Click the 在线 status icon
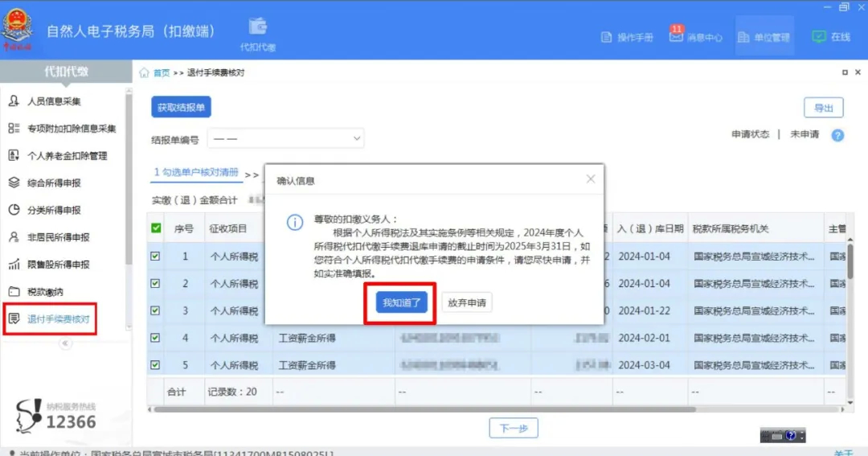 coord(818,37)
